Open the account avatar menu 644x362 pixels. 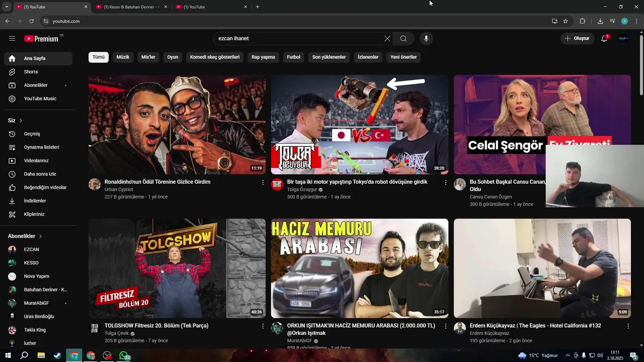point(624,38)
